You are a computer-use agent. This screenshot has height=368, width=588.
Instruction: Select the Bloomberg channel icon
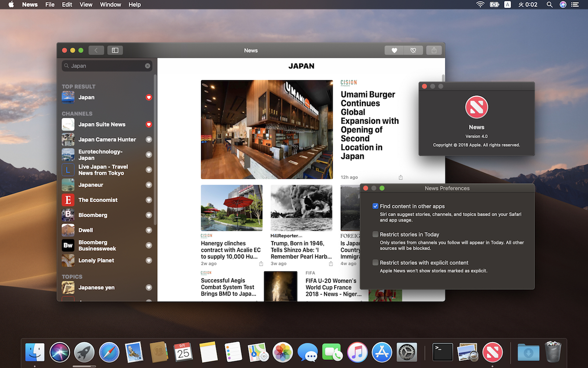click(68, 215)
